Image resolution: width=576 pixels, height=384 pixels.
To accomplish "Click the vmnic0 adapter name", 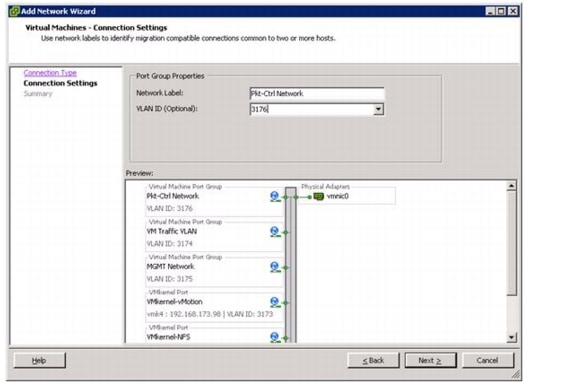I will tap(338, 196).
